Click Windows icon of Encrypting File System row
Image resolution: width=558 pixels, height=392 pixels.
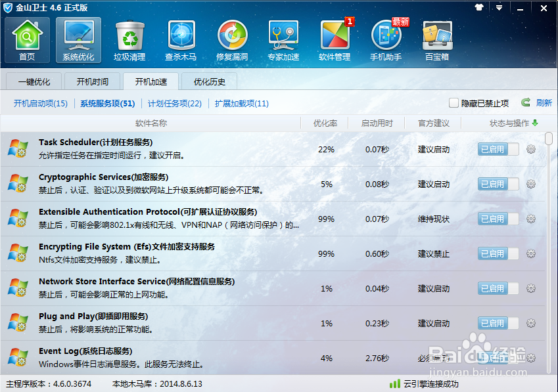click(x=18, y=253)
